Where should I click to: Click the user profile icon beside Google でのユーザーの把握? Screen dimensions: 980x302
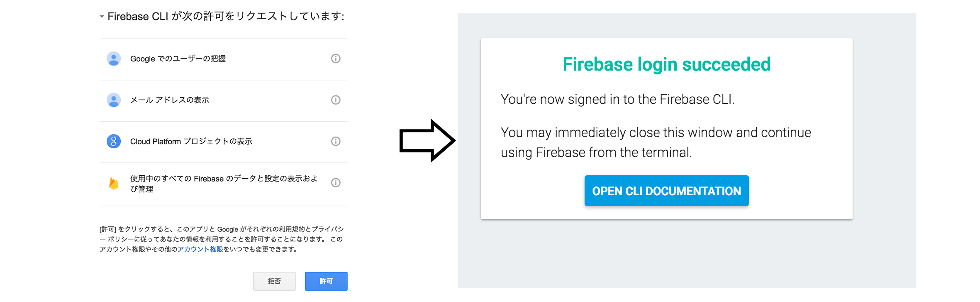pyautogui.click(x=113, y=59)
